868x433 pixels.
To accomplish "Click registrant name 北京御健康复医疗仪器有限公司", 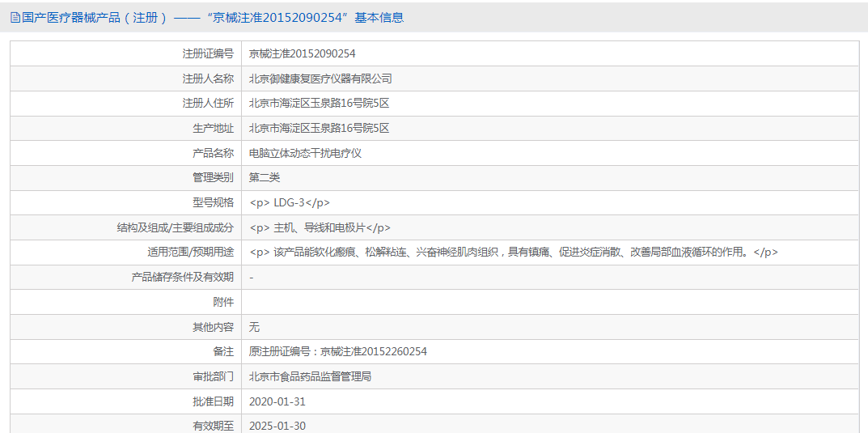I will coord(320,79).
